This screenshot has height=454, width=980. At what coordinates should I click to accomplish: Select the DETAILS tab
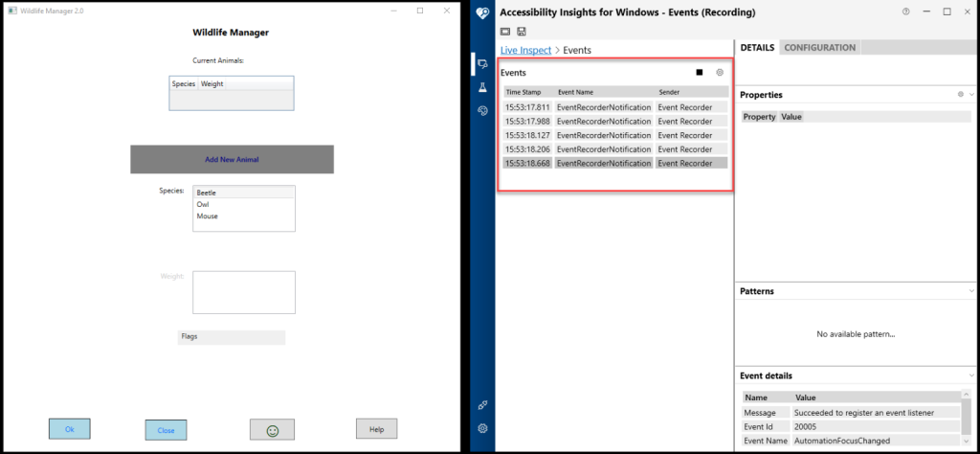[756, 48]
